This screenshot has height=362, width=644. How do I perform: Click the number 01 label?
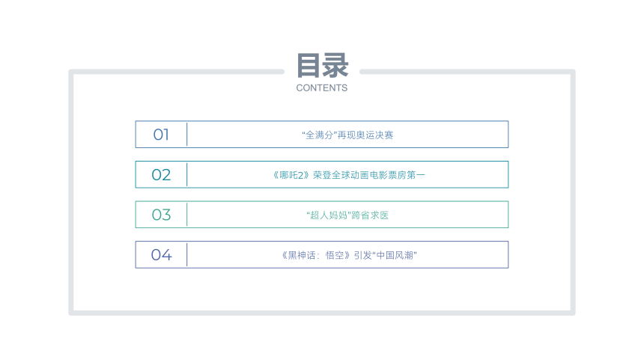click(161, 135)
